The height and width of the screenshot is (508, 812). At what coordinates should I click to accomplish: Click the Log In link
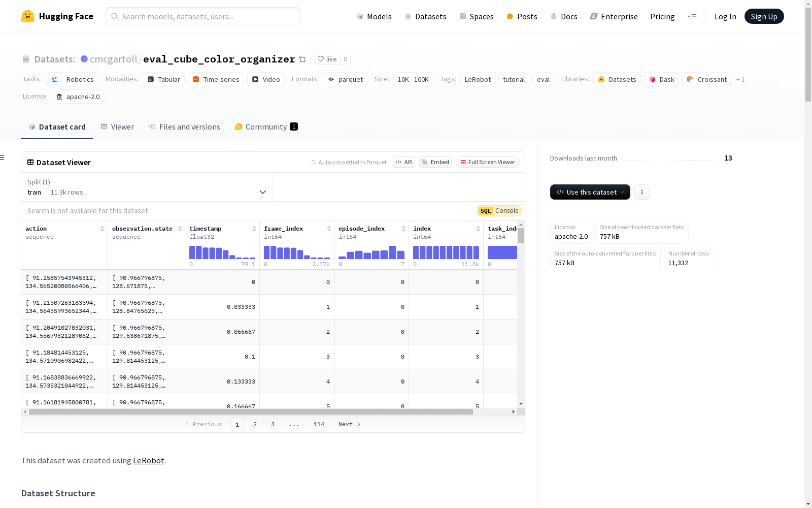[x=725, y=16]
